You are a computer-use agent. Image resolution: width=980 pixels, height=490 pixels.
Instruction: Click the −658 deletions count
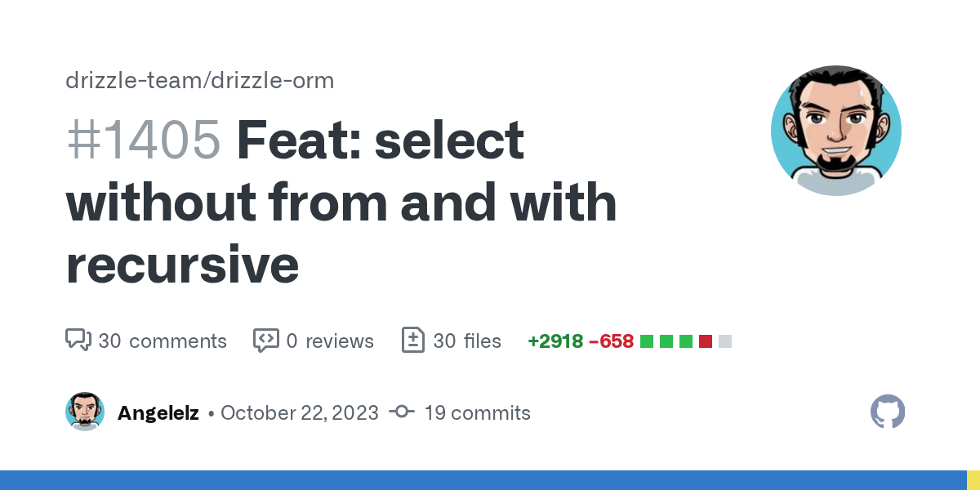click(x=611, y=341)
